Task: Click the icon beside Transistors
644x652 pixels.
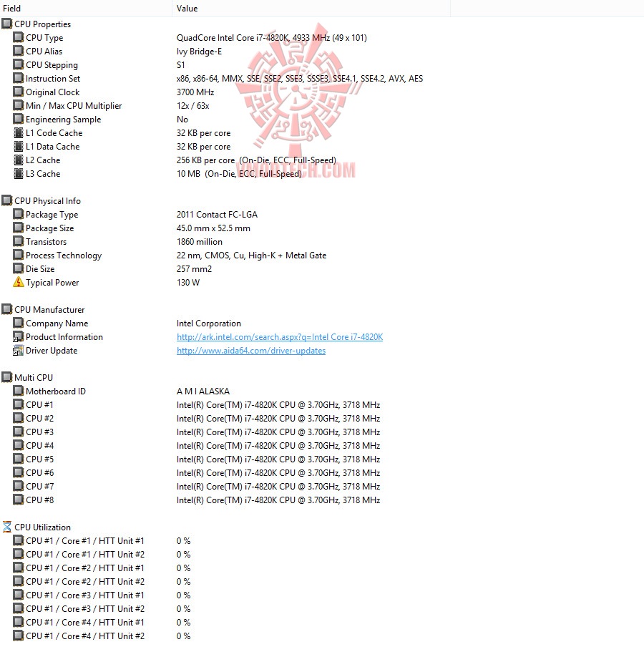Action: point(19,242)
